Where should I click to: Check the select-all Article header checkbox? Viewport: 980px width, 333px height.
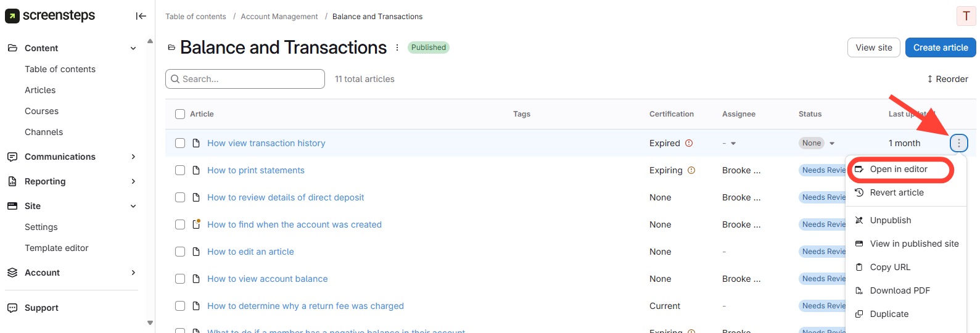pos(180,114)
